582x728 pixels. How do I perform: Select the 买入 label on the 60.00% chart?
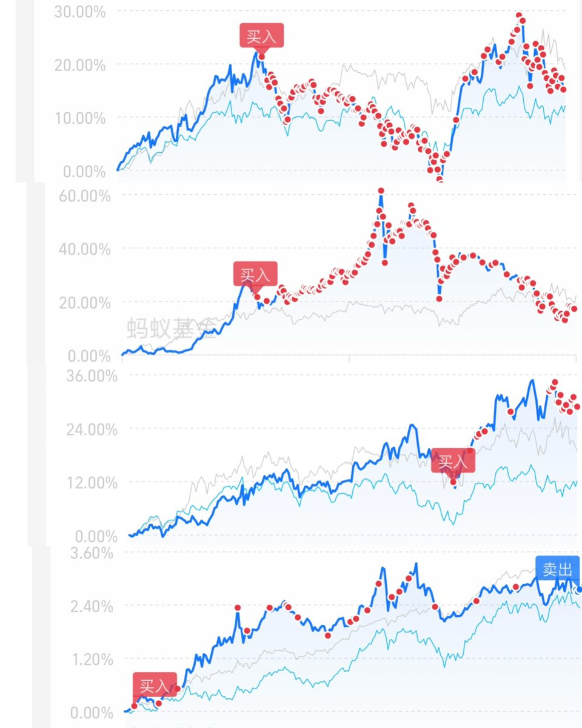(x=255, y=274)
